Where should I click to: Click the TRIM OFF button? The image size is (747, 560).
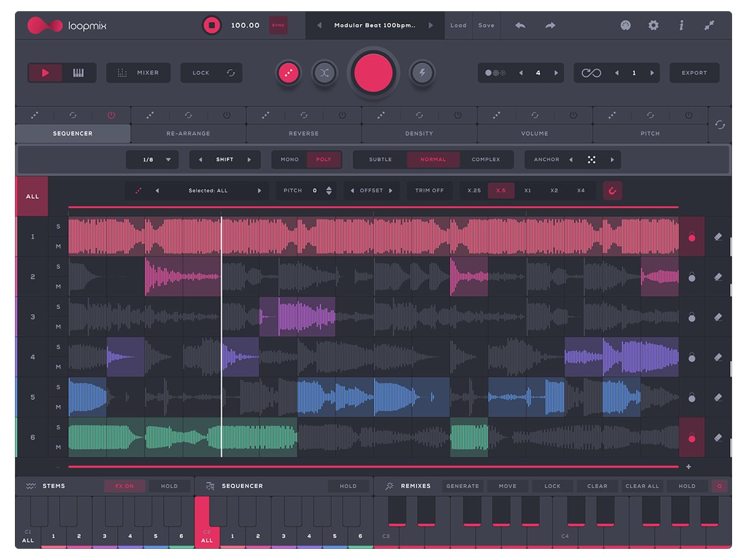pos(430,190)
